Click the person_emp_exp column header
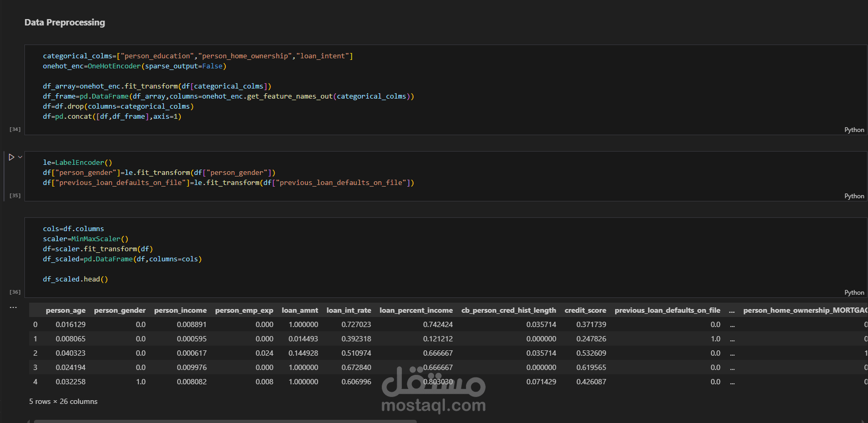This screenshot has width=868, height=423. pos(244,310)
